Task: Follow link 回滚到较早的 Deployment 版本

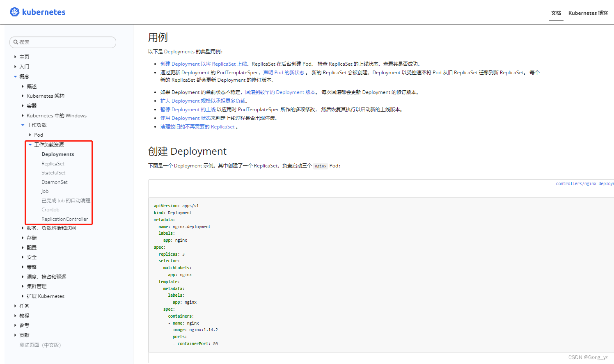Action: tap(280, 92)
